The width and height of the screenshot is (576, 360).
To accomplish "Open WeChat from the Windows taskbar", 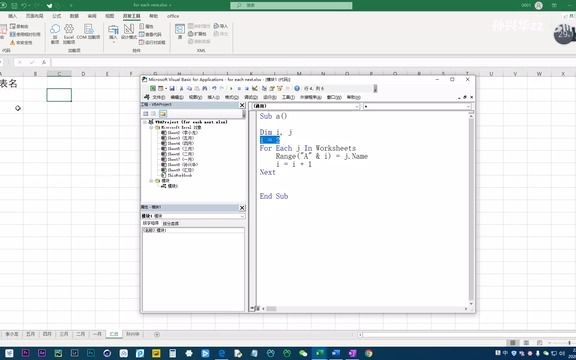I will click(303, 353).
